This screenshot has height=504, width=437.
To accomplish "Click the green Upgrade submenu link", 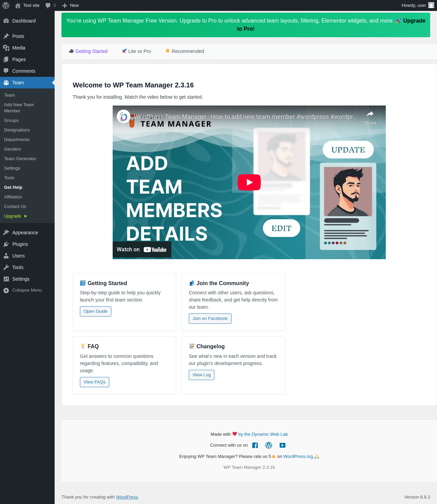I will (x=15, y=216).
